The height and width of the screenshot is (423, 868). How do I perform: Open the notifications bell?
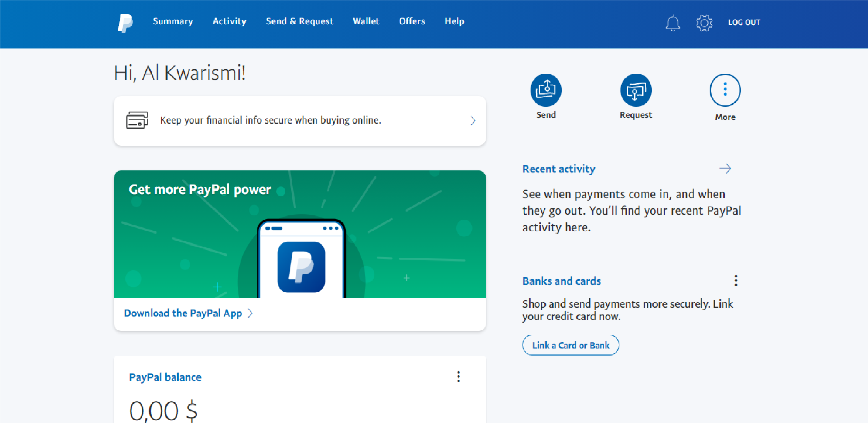[672, 23]
